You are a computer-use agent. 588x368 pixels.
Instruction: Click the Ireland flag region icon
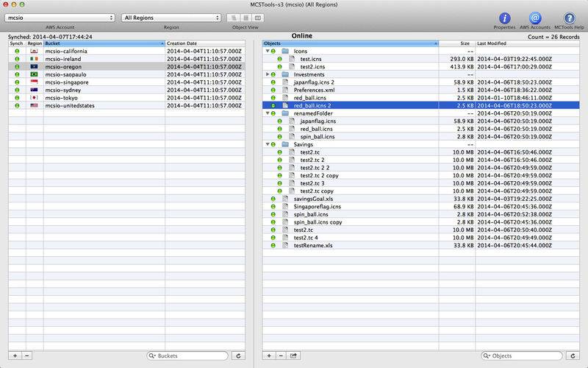point(34,59)
